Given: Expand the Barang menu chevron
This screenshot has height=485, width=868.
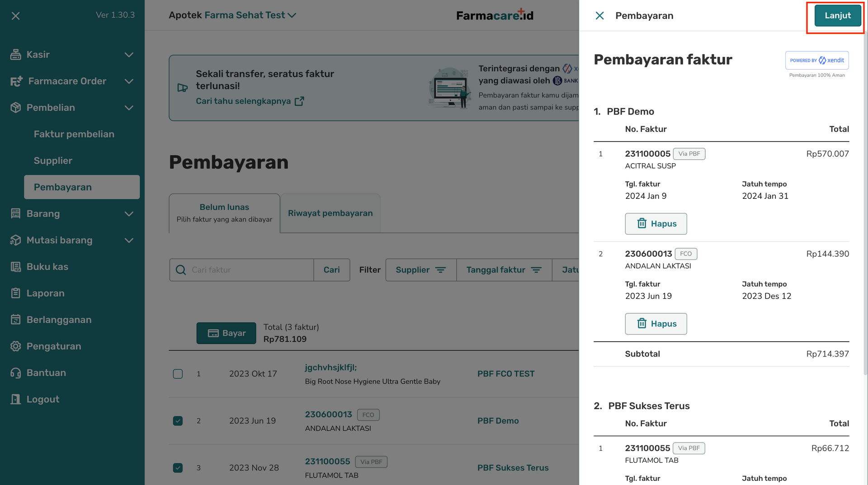Looking at the screenshot, I should pyautogui.click(x=129, y=214).
